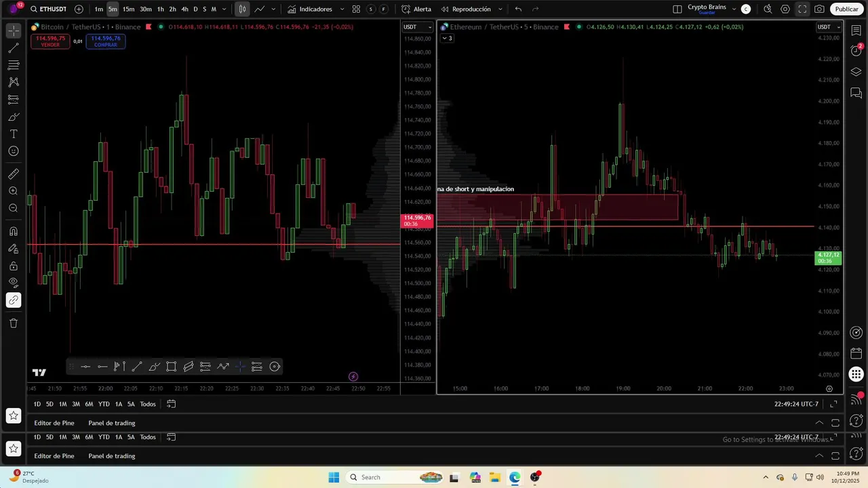Click the red VENDER sell button

[51, 41]
